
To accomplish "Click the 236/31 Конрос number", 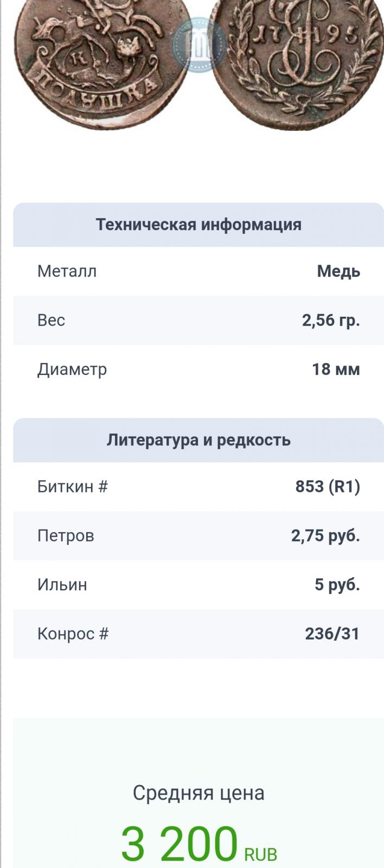I will coord(332,634).
